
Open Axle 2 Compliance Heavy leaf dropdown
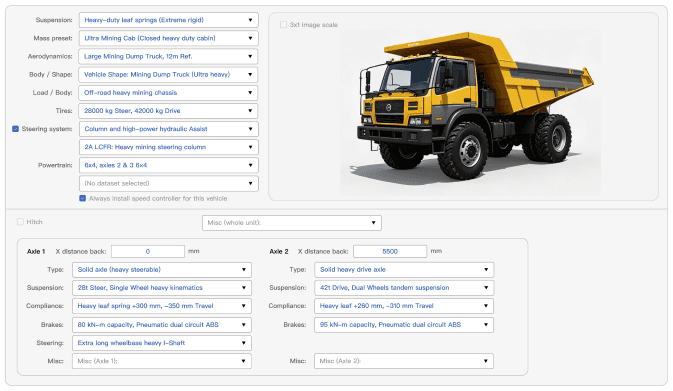pos(404,306)
